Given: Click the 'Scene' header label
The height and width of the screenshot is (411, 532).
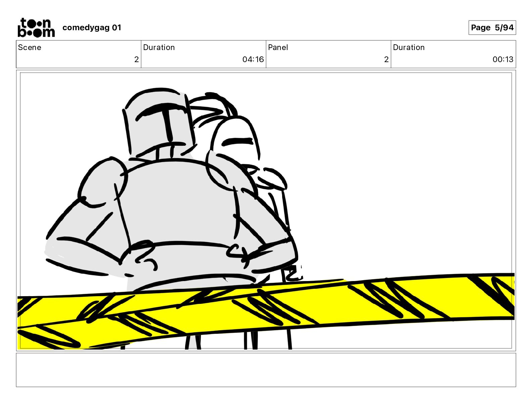Looking at the screenshot, I should tap(30, 47).
